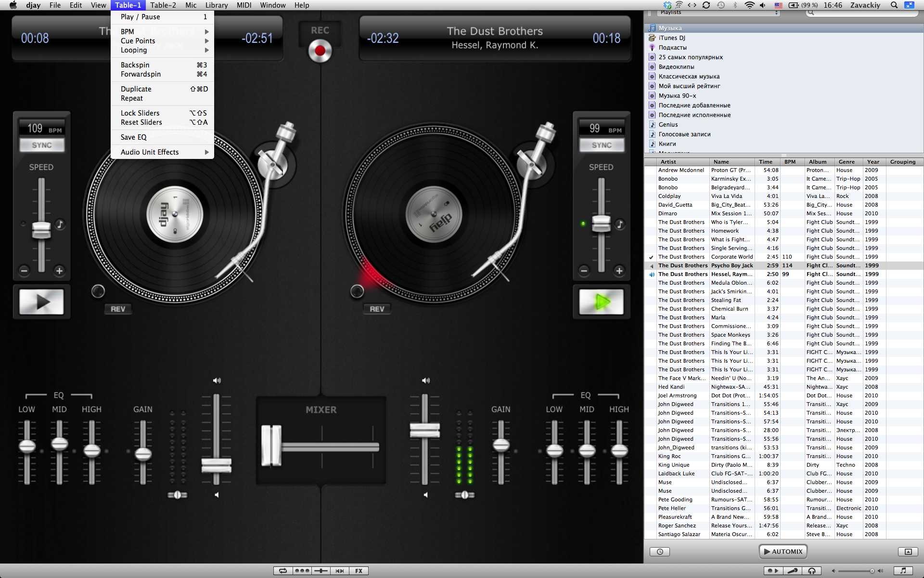
Task: Open the Playlists dropdown in the library
Action: [719, 13]
